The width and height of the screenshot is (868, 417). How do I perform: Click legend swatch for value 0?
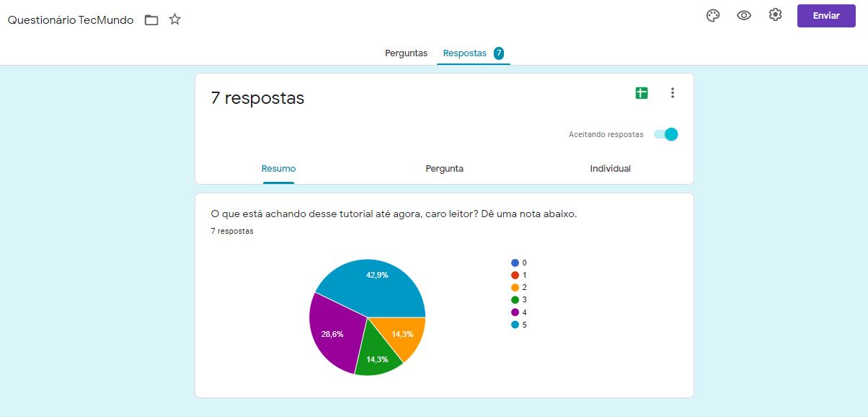point(515,263)
